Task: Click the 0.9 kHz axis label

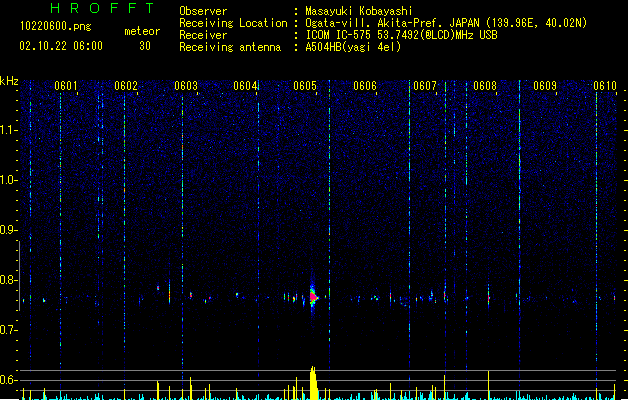Action: 8,230
